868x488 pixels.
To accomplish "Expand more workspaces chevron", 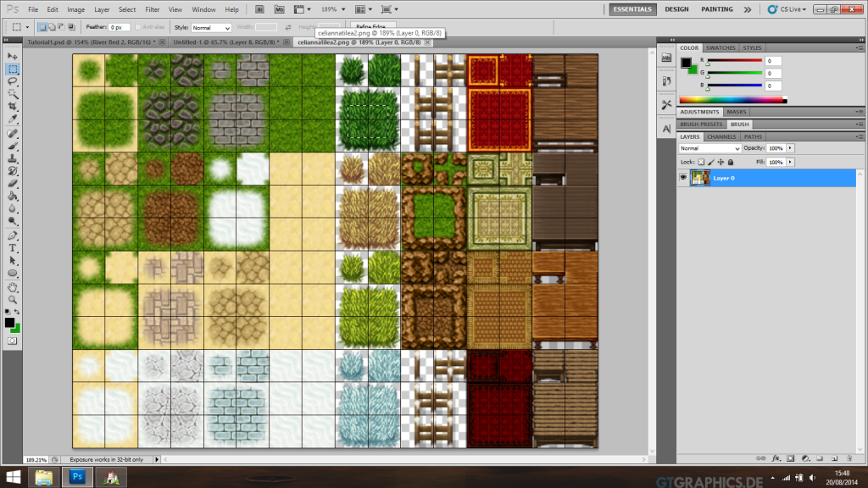I will tap(748, 9).
